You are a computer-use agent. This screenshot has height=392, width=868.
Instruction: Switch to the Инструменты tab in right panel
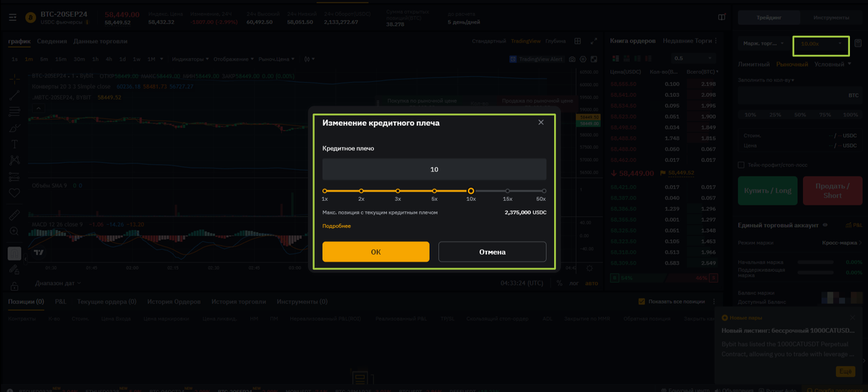pyautogui.click(x=831, y=17)
